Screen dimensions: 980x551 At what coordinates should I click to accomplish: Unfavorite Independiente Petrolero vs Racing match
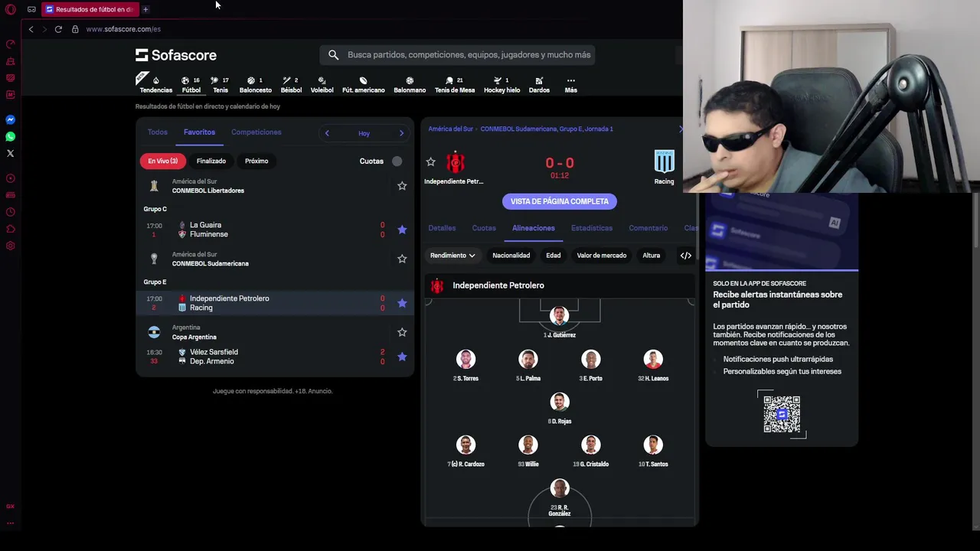pyautogui.click(x=402, y=303)
